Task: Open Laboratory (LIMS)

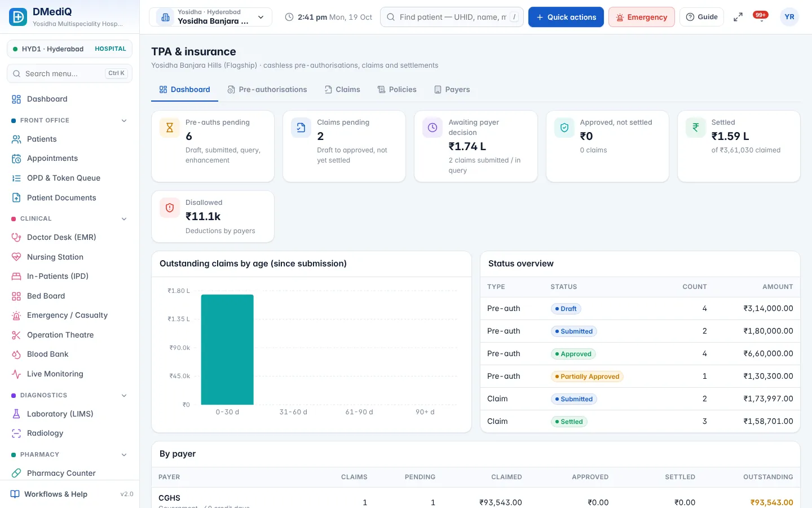Action: tap(69, 414)
